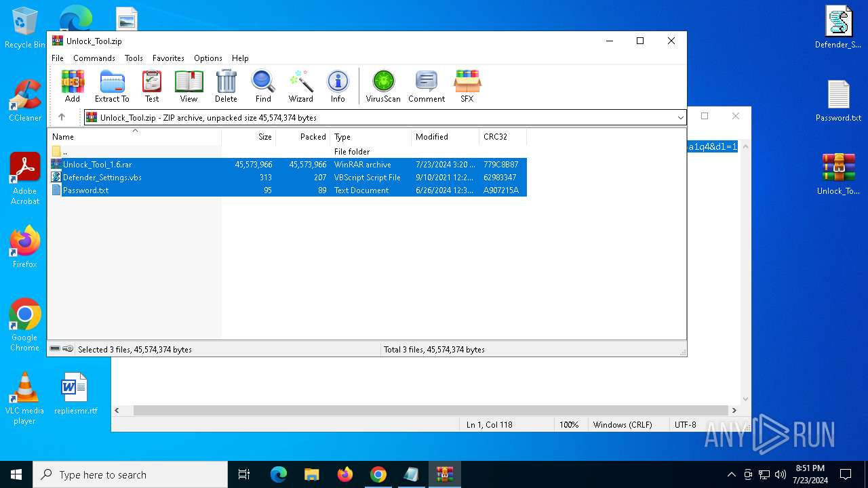This screenshot has height=488, width=868.
Task: Open the volume control in the system tray
Action: 780,474
